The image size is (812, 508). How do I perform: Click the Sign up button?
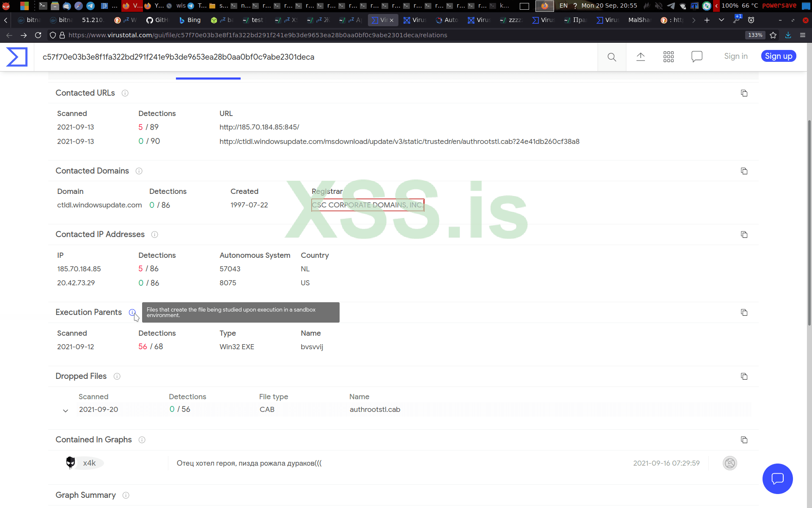[778, 56]
